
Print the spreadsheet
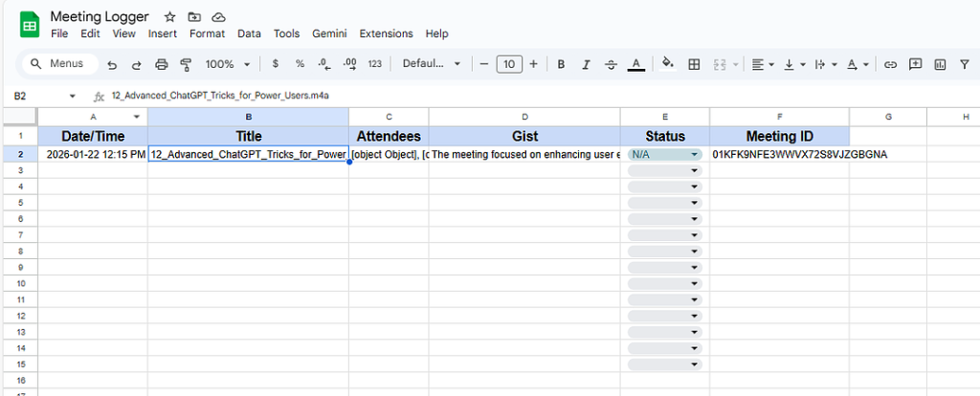(x=161, y=64)
